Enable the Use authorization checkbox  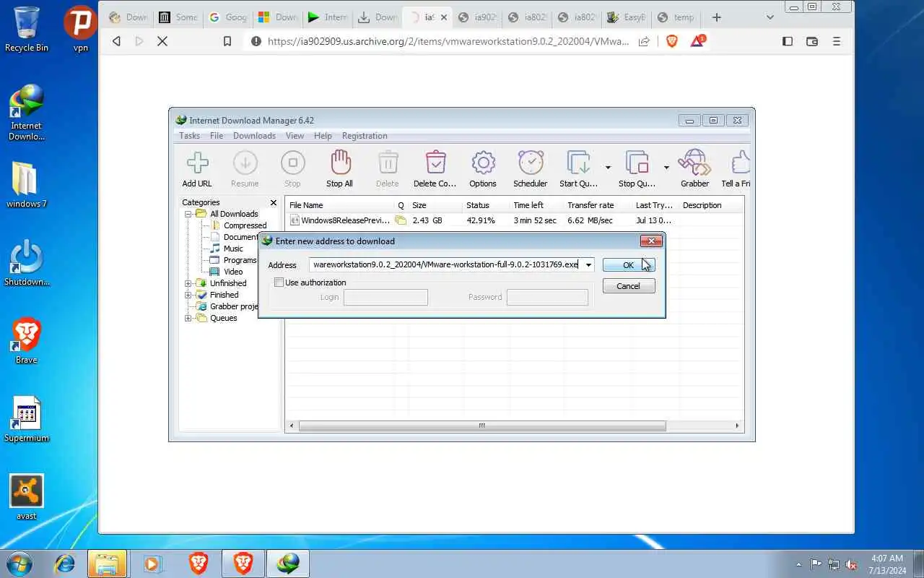279,282
